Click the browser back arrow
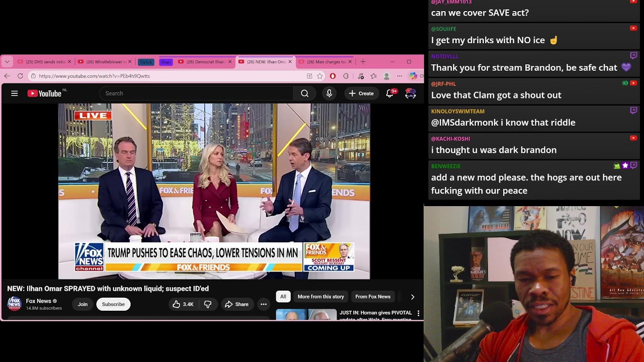644x362 pixels. pos(7,76)
